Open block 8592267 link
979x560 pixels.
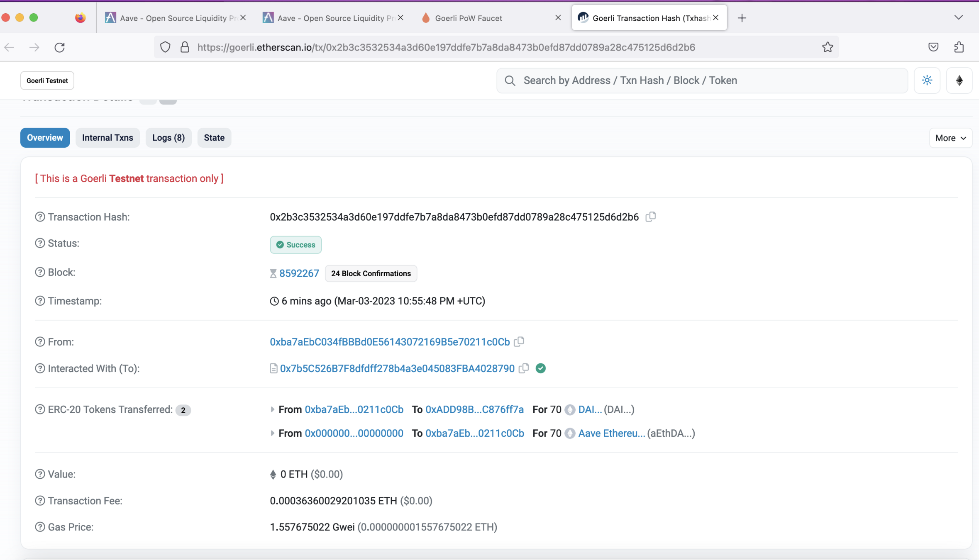299,273
